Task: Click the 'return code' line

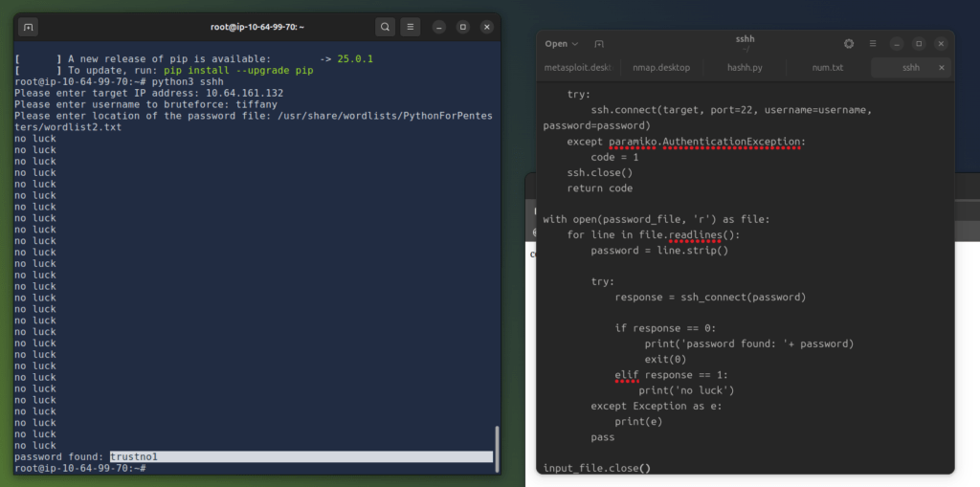Action: coord(600,188)
